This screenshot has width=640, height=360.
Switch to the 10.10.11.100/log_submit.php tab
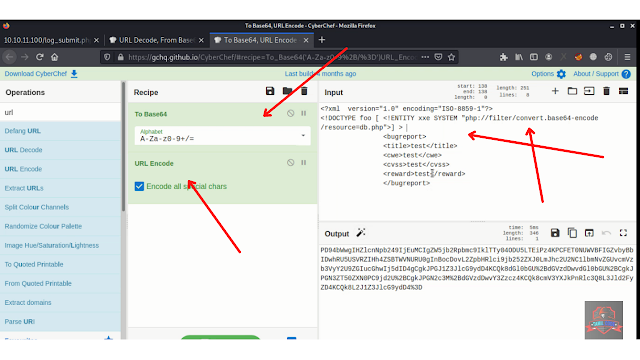click(x=47, y=40)
